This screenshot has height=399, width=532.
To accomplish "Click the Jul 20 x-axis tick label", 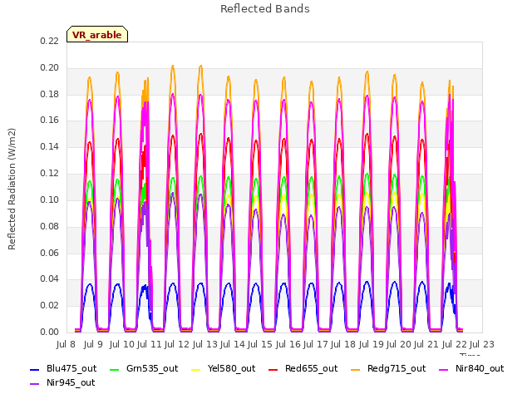I will [398, 344].
